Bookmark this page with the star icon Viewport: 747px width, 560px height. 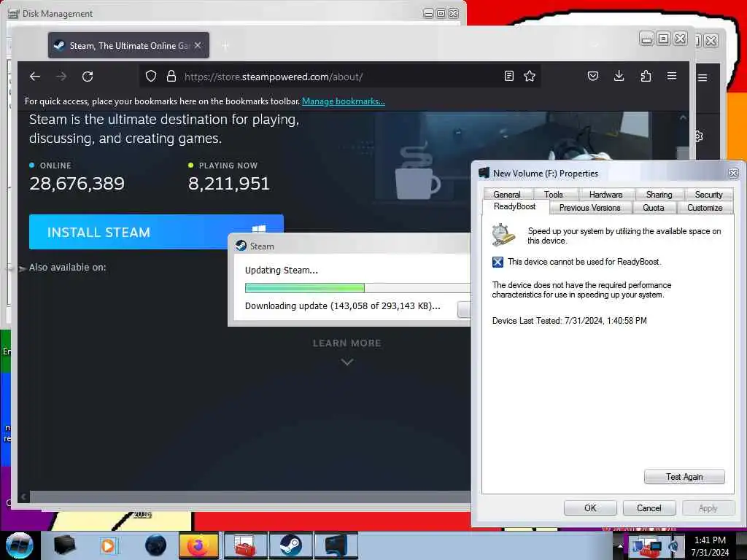point(530,76)
